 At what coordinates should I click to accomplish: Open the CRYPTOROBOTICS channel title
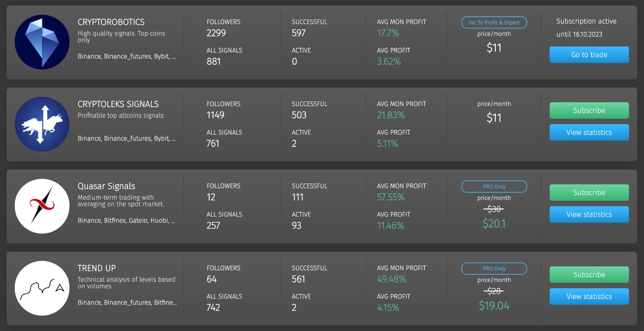tap(111, 22)
